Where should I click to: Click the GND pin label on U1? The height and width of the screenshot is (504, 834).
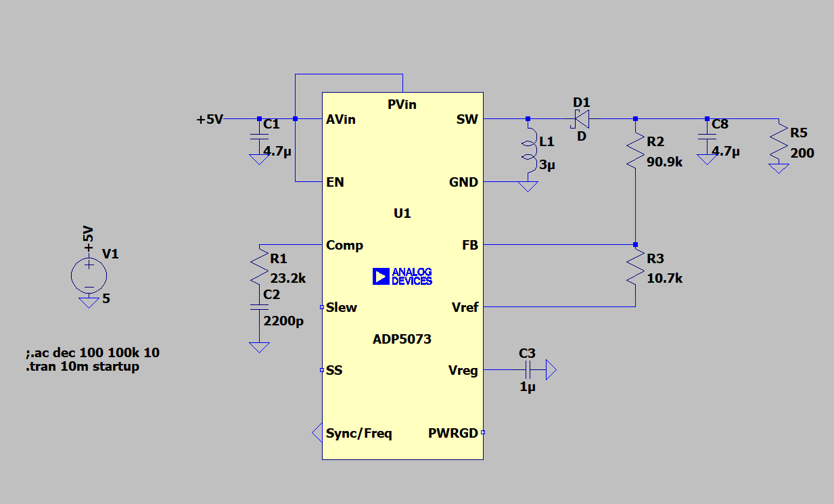(x=463, y=183)
